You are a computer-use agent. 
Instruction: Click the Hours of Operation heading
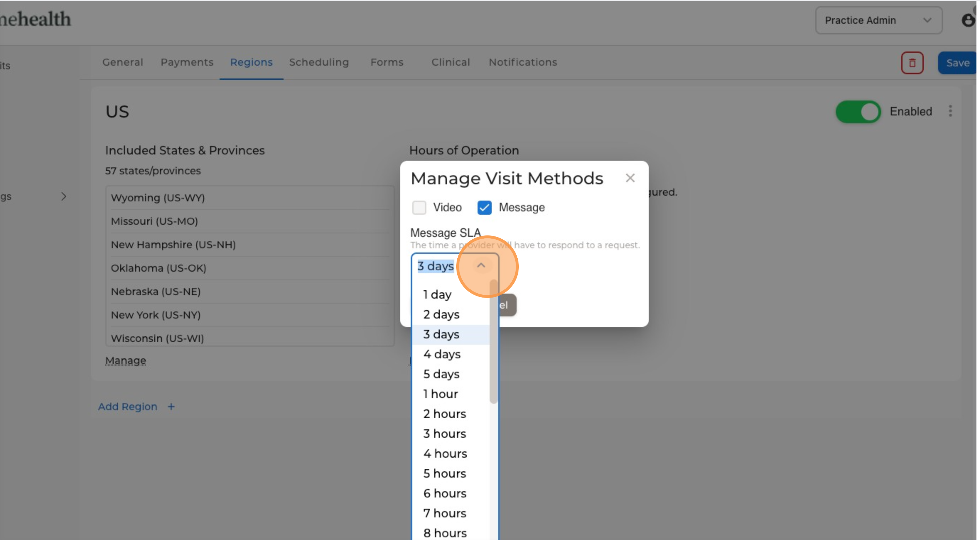pos(465,151)
